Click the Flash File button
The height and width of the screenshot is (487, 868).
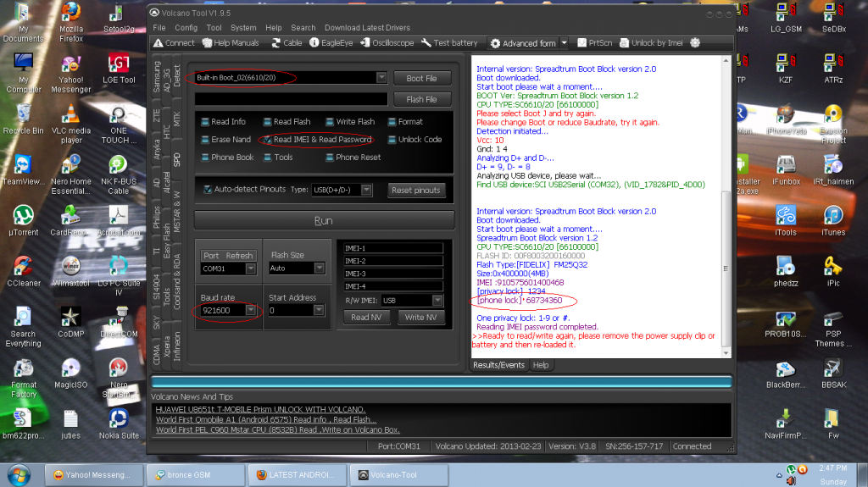coord(422,100)
